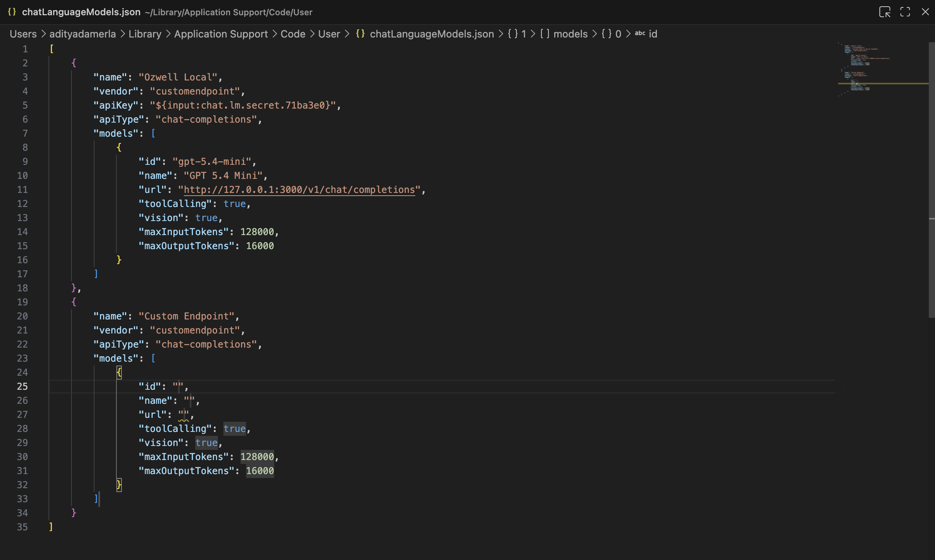Click the "gpt-5.4-mini" id value

(212, 162)
